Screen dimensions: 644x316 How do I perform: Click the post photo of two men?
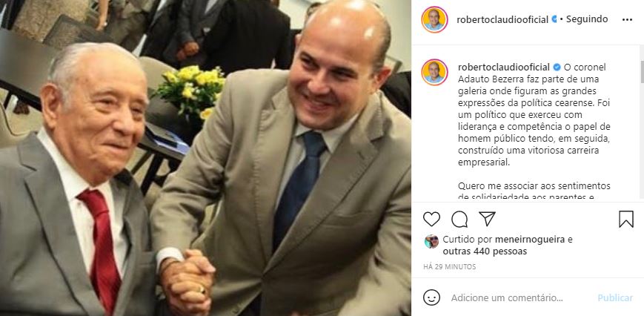(x=205, y=158)
